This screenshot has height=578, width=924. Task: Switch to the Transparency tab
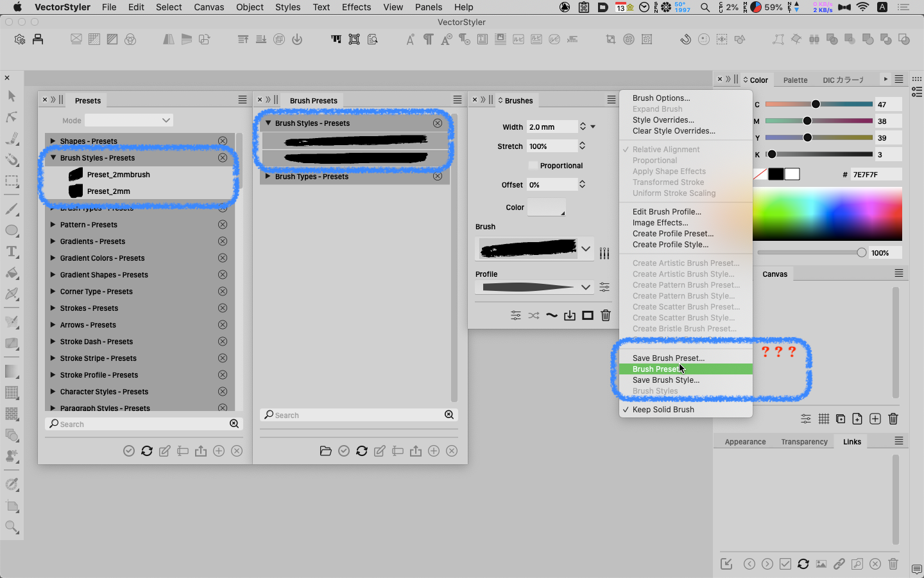(x=804, y=442)
